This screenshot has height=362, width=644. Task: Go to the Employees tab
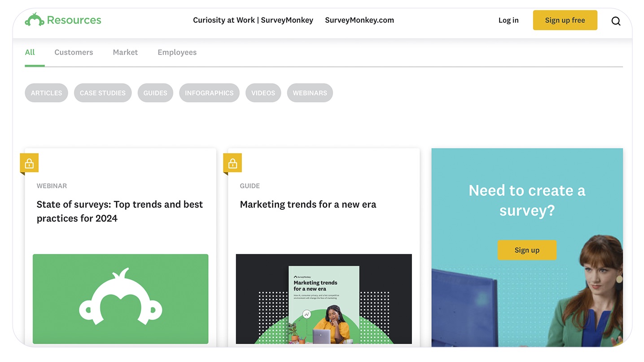tap(177, 52)
